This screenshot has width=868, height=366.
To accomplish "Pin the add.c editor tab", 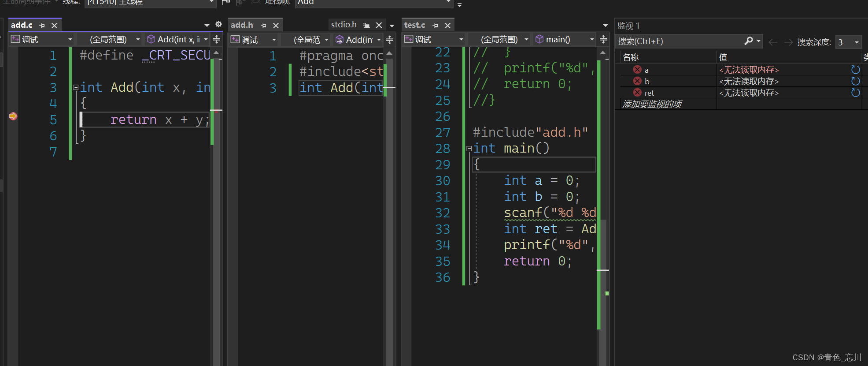I will [x=42, y=26].
